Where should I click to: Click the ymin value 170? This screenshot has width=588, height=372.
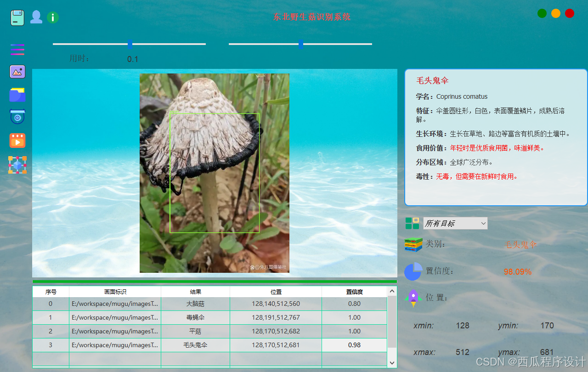pyautogui.click(x=547, y=326)
